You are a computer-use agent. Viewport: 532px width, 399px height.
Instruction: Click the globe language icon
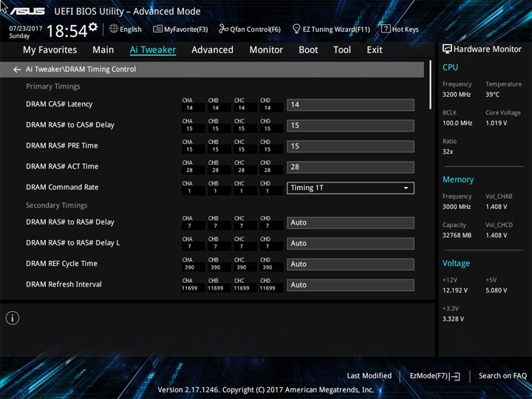[114, 30]
